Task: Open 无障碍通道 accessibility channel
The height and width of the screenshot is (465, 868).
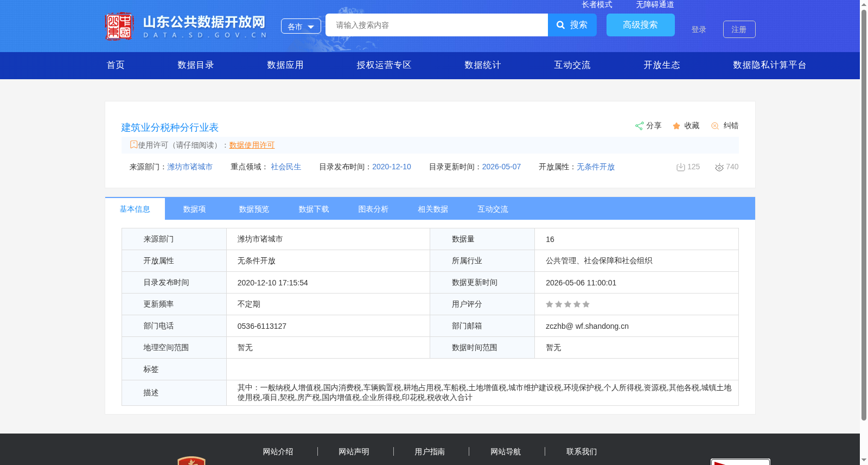Action: pyautogui.click(x=655, y=4)
